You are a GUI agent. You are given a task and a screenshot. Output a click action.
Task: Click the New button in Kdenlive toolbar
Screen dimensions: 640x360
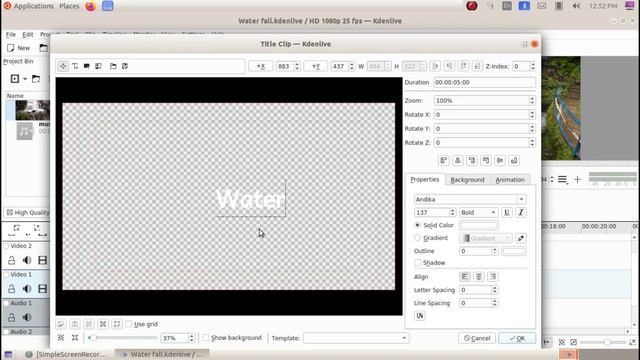(x=19, y=48)
